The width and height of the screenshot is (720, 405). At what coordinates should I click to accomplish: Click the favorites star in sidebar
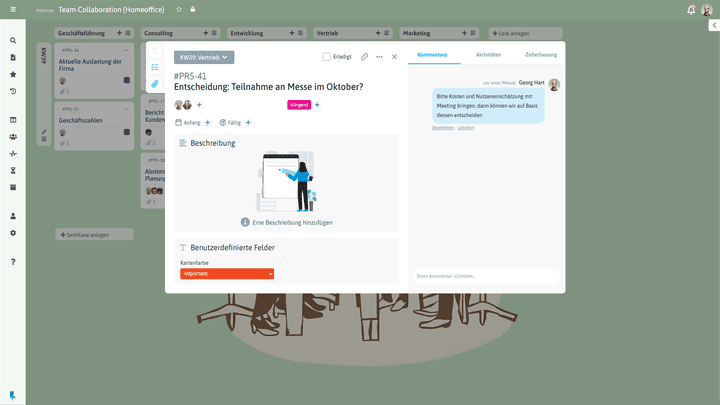pos(13,74)
